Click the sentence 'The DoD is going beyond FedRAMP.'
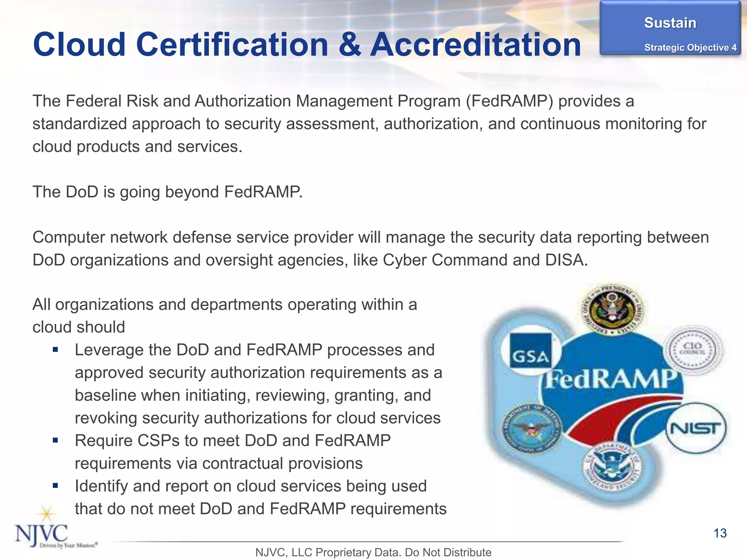Image resolution: width=747 pixels, height=560 pixels. [x=167, y=192]
